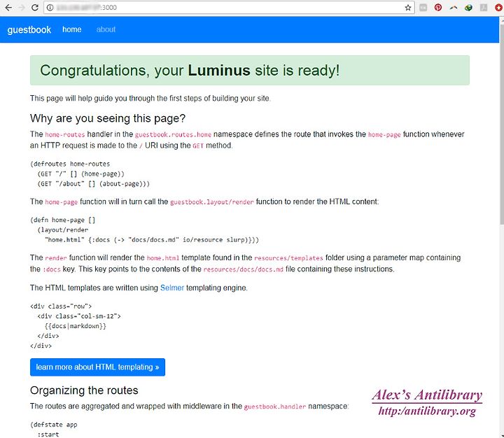
Task: Reload the page with the refresh icon
Action: coord(35,8)
